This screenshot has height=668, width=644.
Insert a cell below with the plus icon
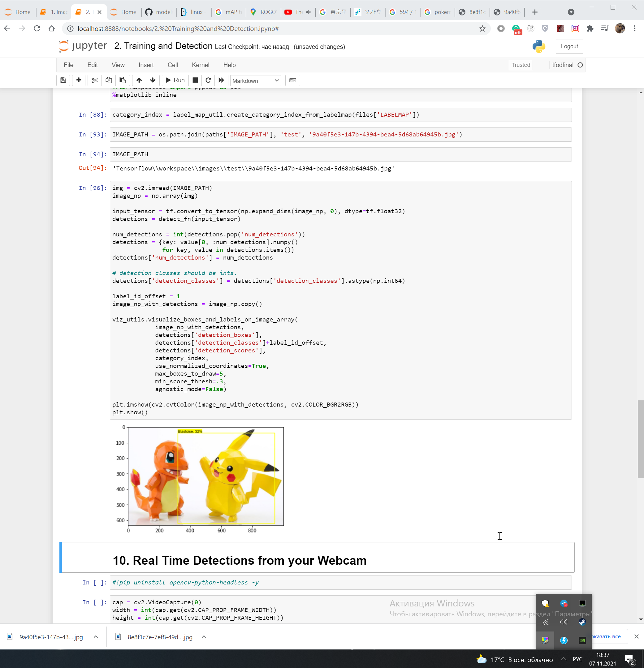(x=79, y=80)
